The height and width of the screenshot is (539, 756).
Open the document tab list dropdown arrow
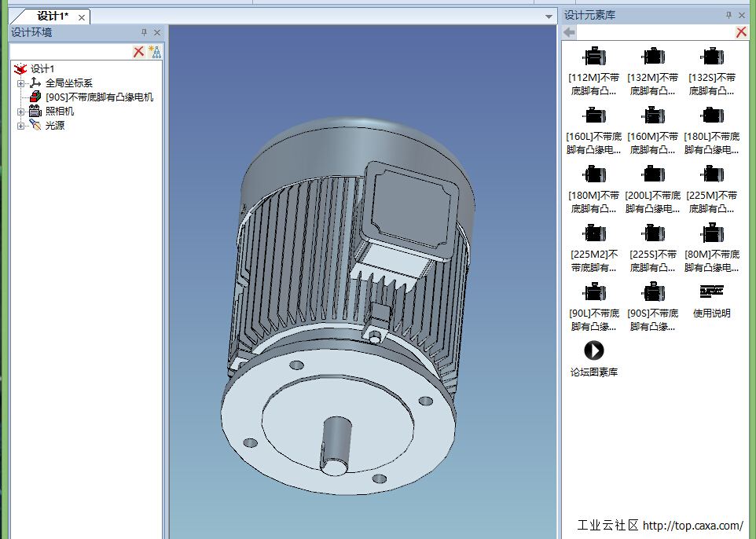coord(549,16)
